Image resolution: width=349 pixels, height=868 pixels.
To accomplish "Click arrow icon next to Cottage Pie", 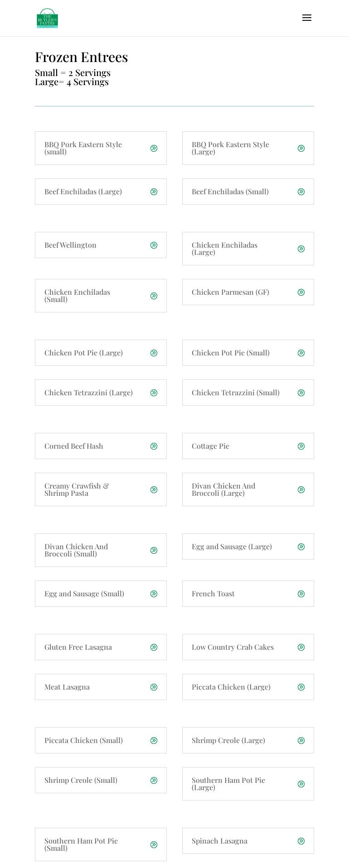I will 301,446.
